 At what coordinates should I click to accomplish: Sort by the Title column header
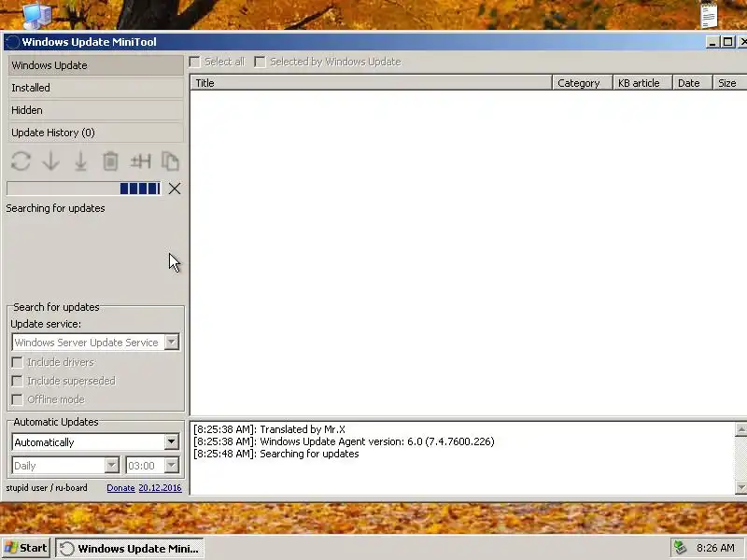pyautogui.click(x=371, y=83)
